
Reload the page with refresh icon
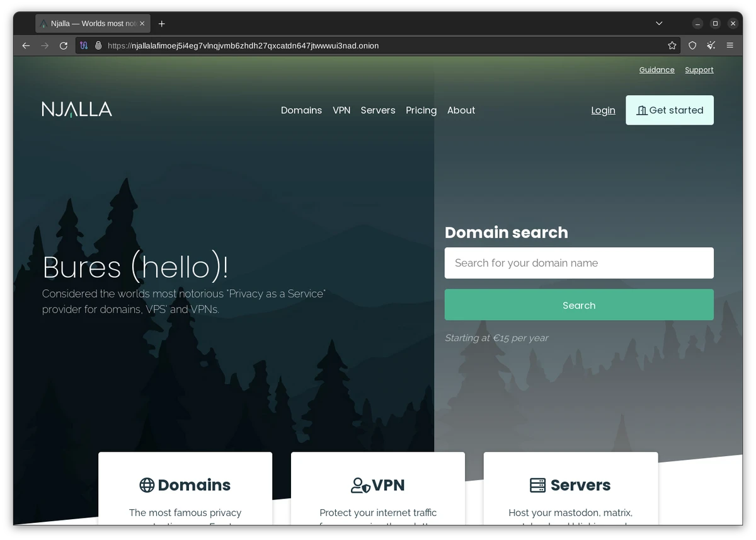(64, 45)
